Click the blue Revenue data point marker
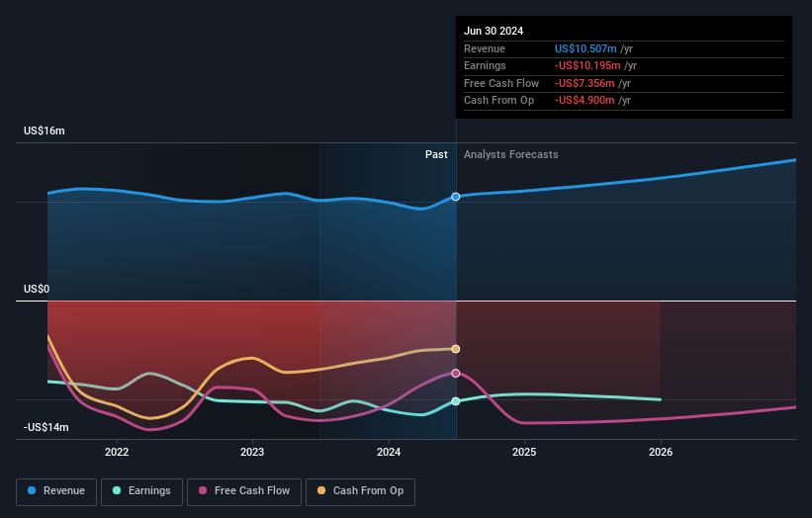The height and width of the screenshot is (518, 812). pos(456,197)
